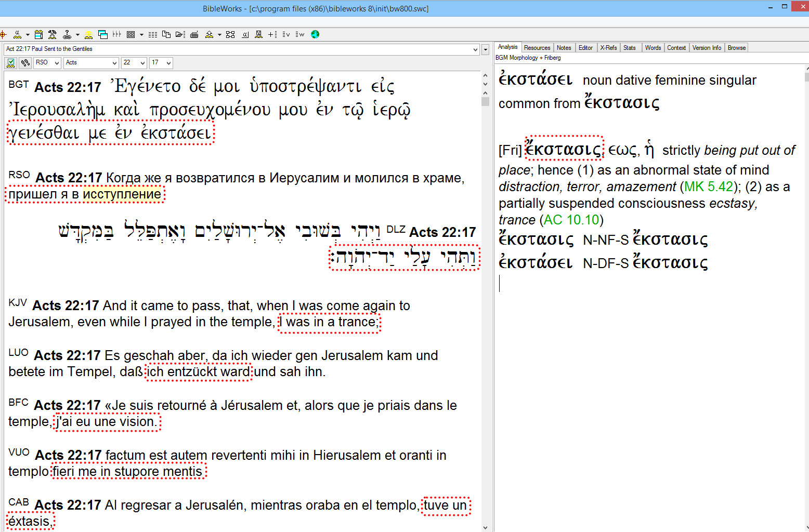Click the connected boxes diagram icon
Screen dimensions: 809x532
(x=230, y=34)
